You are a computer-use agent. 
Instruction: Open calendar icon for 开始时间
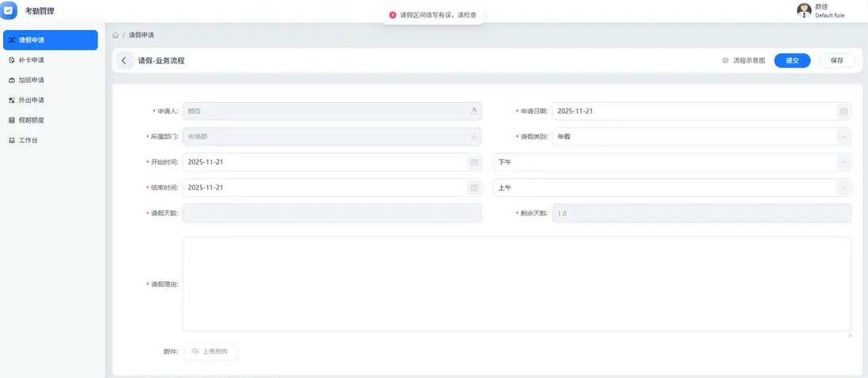click(474, 162)
